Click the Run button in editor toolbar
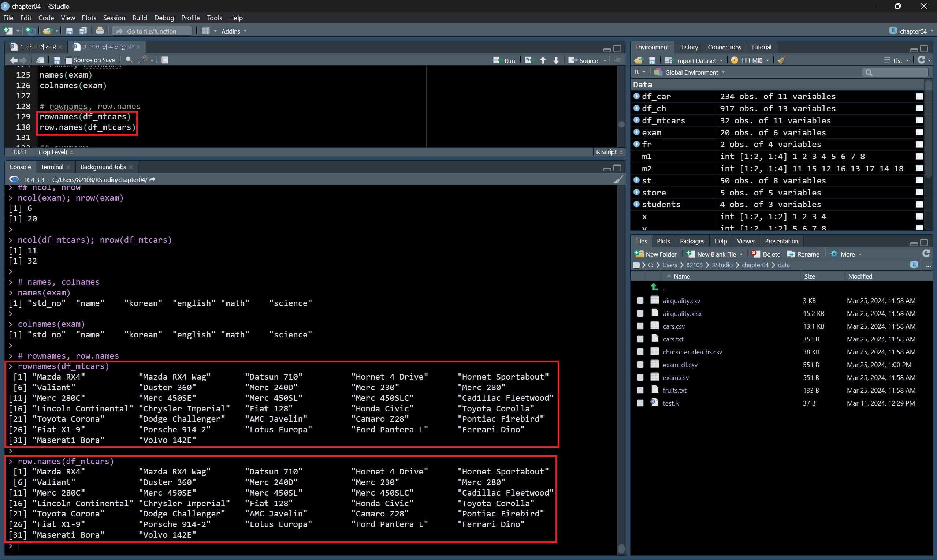This screenshot has height=560, width=937. pos(504,60)
